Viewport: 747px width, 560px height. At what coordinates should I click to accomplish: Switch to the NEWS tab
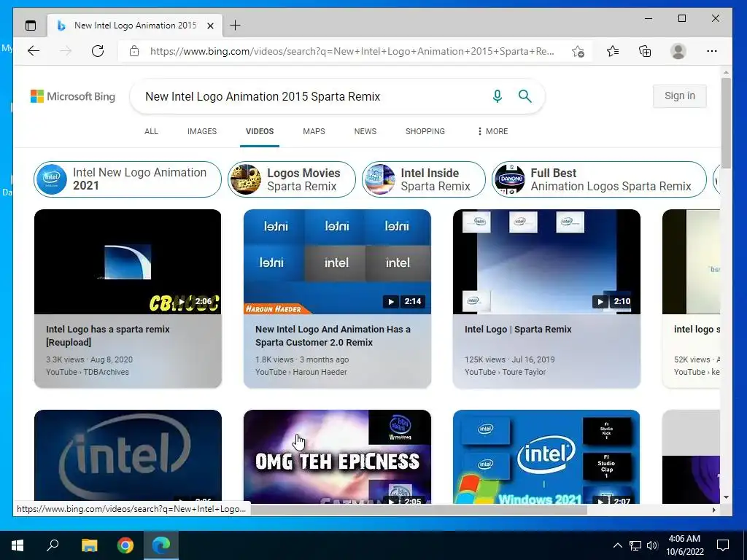pos(365,131)
